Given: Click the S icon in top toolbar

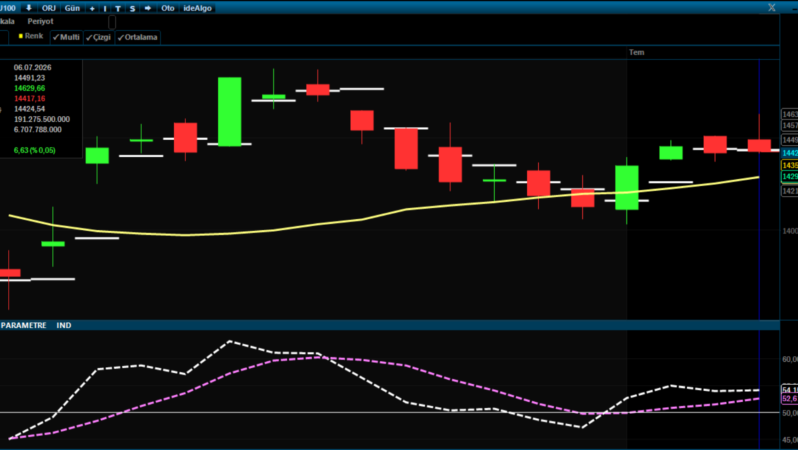Looking at the screenshot, I should 132,8.
